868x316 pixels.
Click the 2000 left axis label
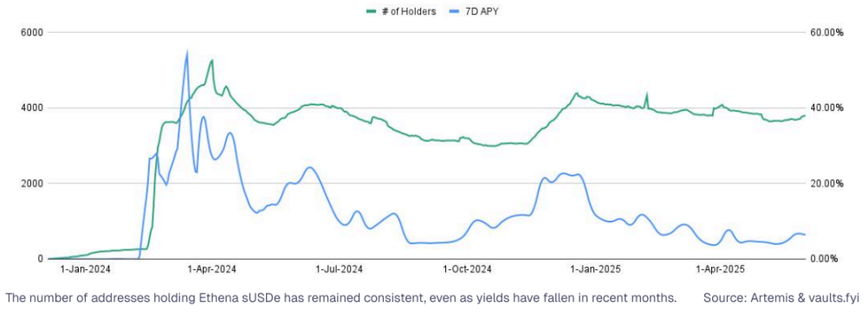pos(33,184)
